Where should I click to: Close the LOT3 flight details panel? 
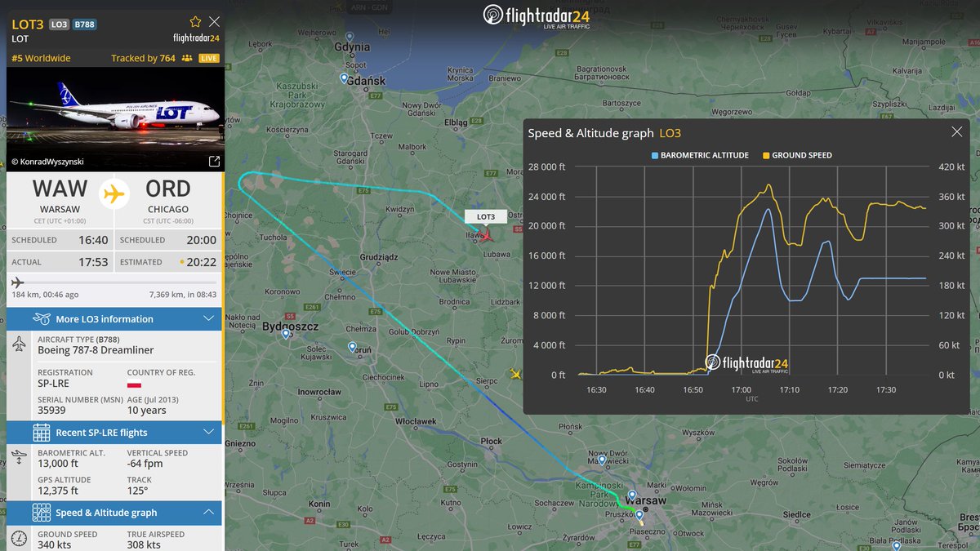click(214, 22)
